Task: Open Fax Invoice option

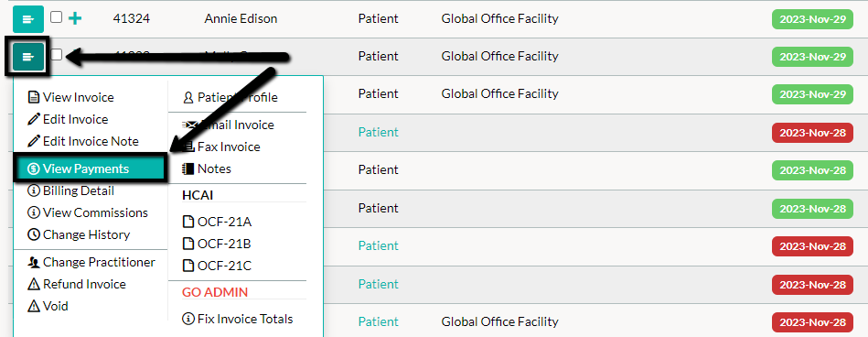Action: 221,147
